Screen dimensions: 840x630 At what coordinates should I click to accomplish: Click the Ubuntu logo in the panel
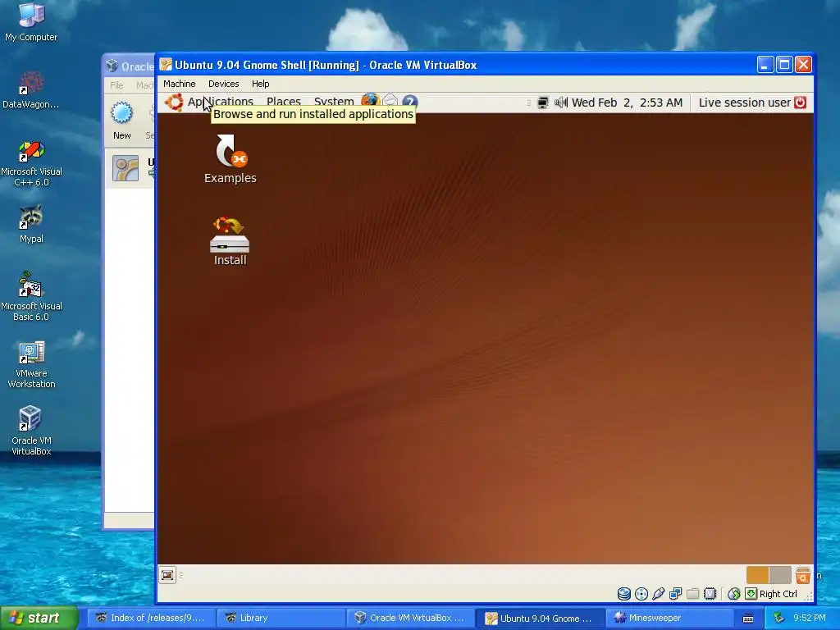point(174,102)
